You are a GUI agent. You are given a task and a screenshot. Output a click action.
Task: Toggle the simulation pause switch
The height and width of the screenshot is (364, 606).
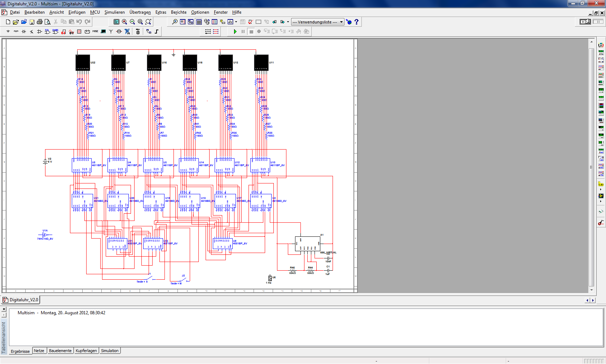598,22
